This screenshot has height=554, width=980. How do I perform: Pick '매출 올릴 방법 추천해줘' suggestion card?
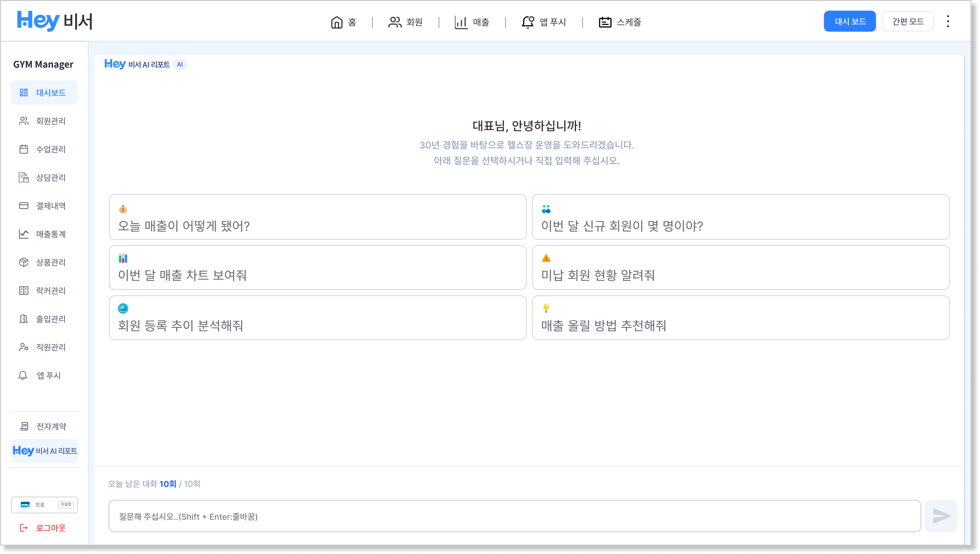coord(740,317)
